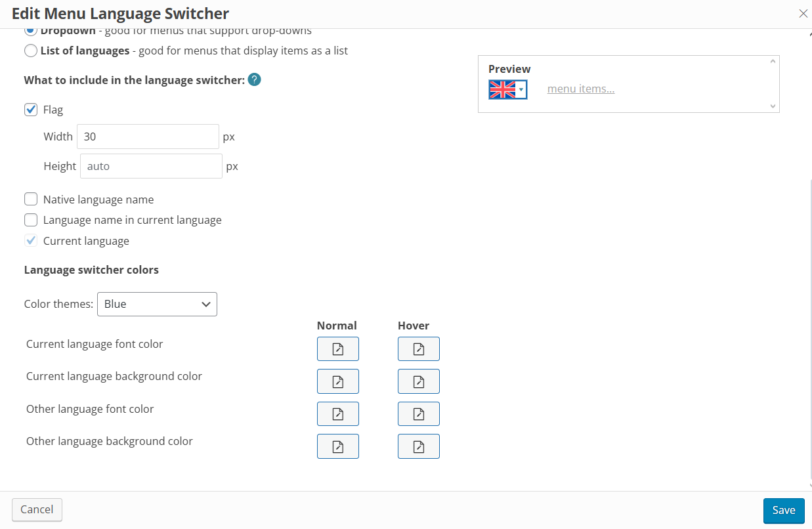Set Hover other language font color

click(x=419, y=413)
